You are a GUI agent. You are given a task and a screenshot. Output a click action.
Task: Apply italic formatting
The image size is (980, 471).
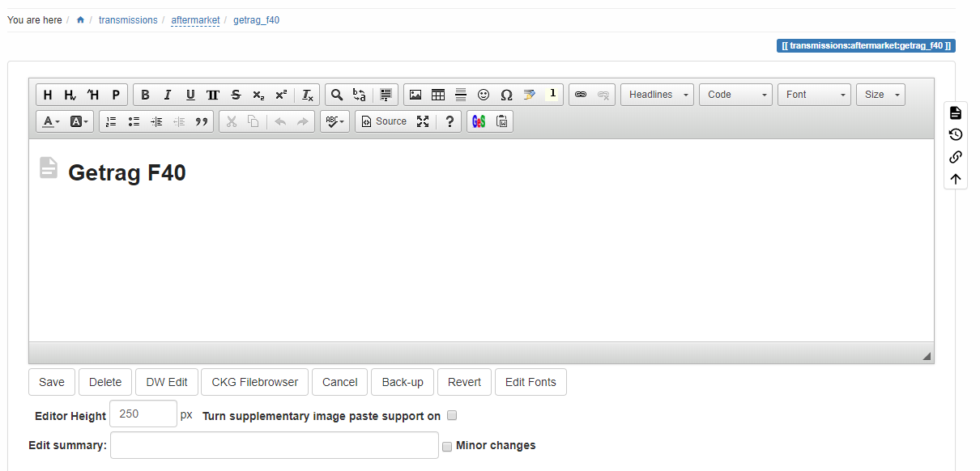[x=168, y=95]
